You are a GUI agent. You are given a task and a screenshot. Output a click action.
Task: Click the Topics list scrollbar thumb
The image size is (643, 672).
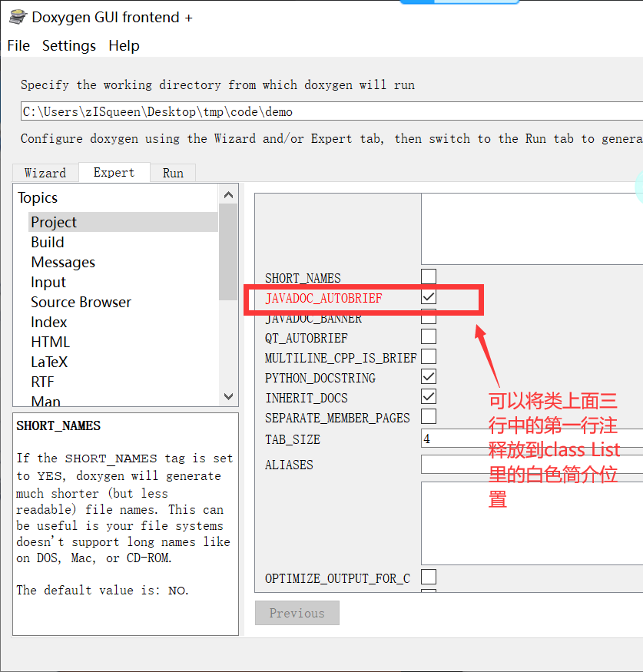[x=228, y=252]
